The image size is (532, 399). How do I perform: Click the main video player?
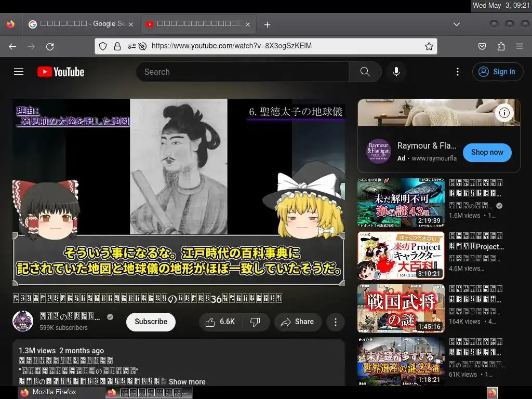coord(179,192)
